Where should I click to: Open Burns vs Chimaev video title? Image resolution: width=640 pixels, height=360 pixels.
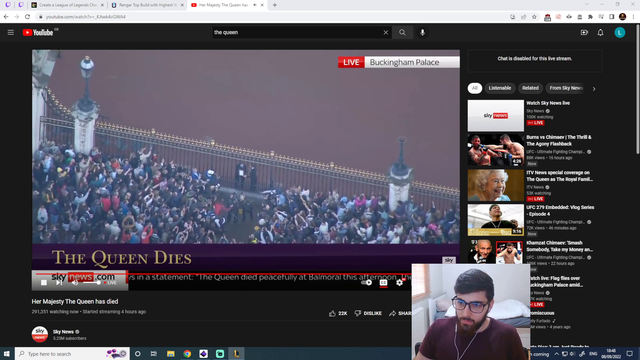coord(559,140)
